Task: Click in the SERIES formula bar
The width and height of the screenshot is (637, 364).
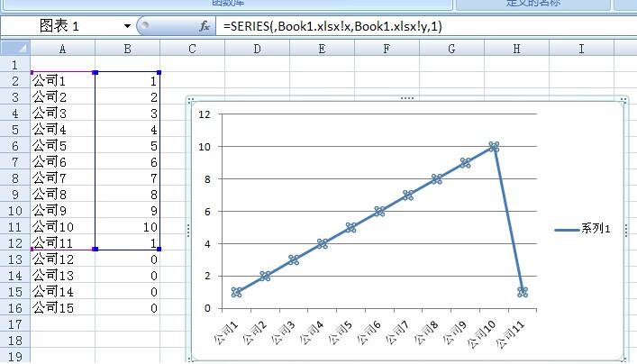Action: tap(405, 26)
